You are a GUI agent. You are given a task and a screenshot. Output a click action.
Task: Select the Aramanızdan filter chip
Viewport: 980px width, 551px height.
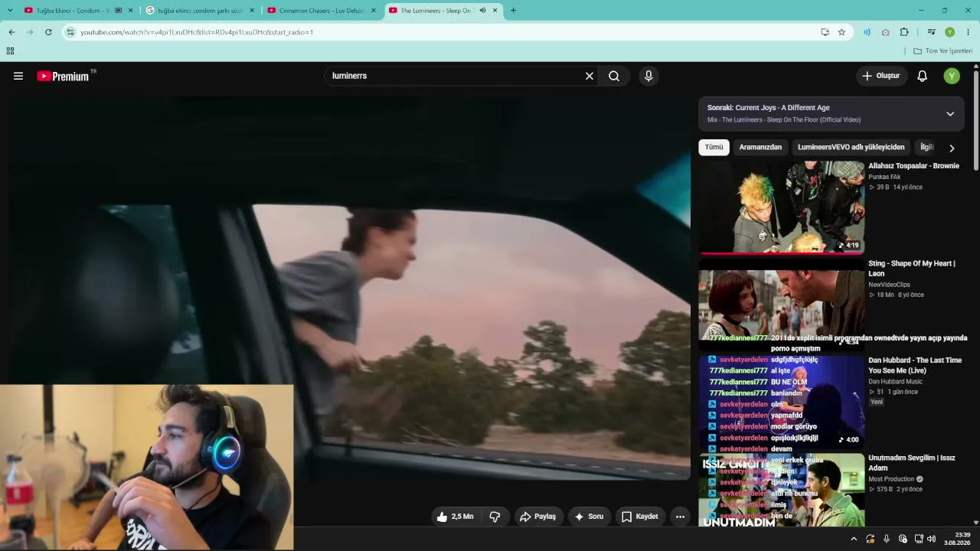[760, 147]
